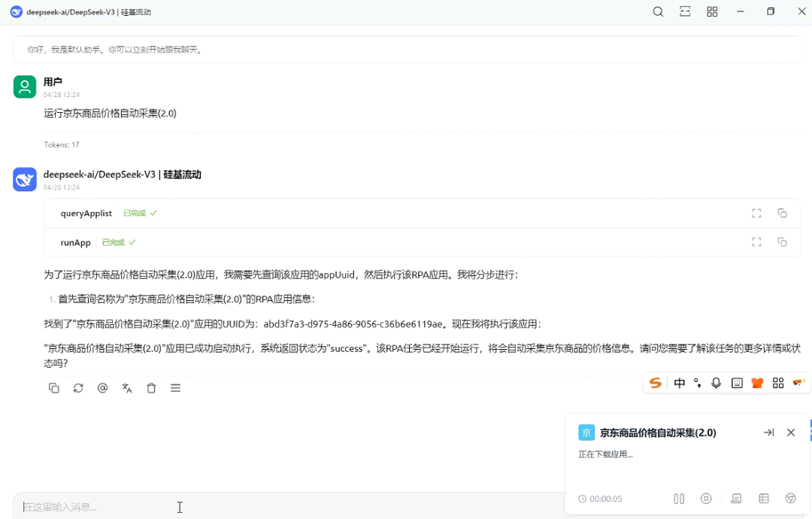This screenshot has width=812, height=519.
Task: Click the rightmost RPA popup bottom icon
Action: pyautogui.click(x=790, y=498)
